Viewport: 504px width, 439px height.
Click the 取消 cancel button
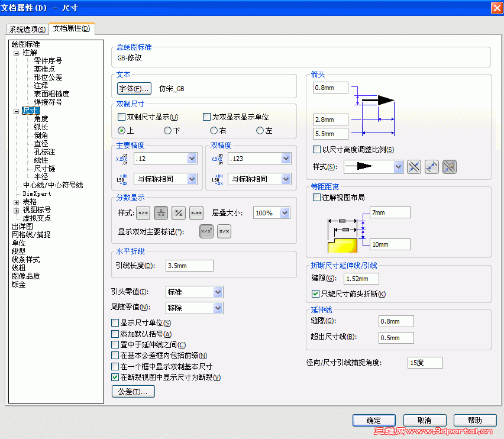point(425,420)
